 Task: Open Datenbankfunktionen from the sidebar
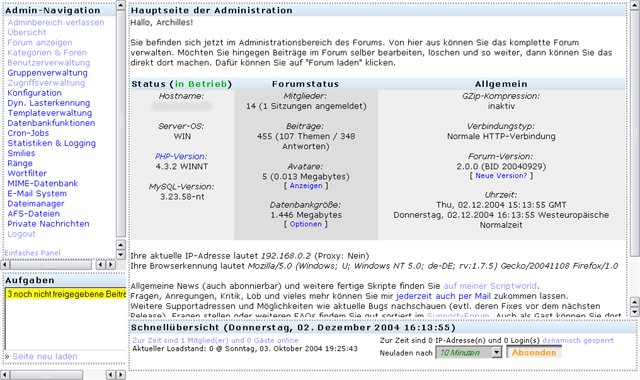51,123
